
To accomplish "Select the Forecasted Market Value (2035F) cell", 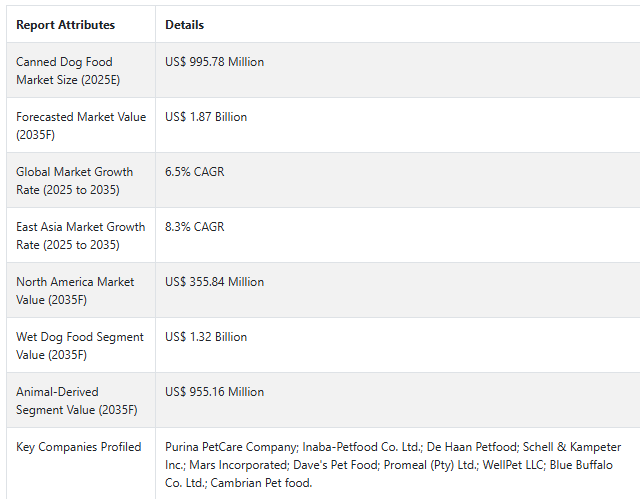I will tap(80, 126).
